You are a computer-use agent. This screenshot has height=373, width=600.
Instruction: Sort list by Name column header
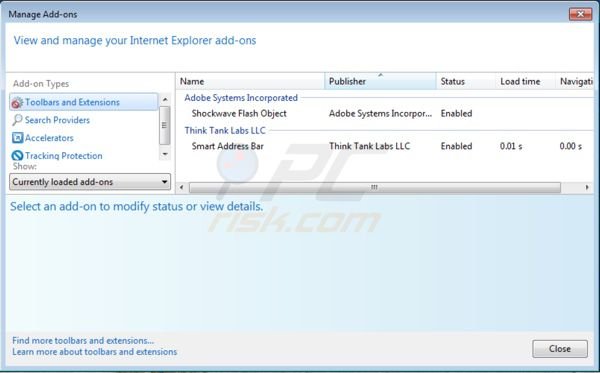[250, 81]
